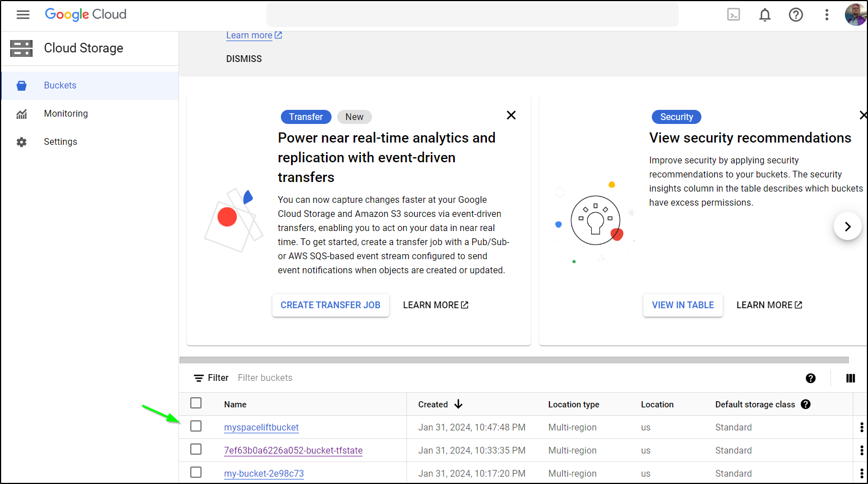The width and height of the screenshot is (868, 484).
Task: Click the Default storage class column header
Action: coord(755,405)
